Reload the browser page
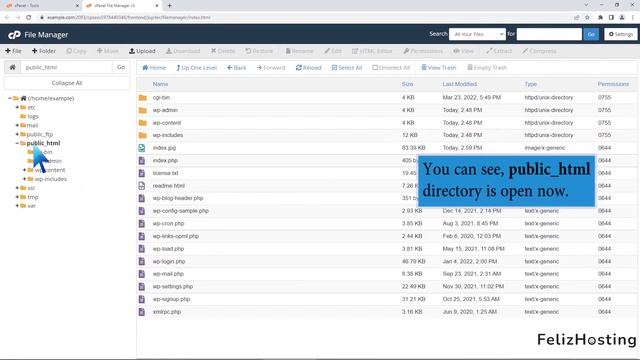 29,18
